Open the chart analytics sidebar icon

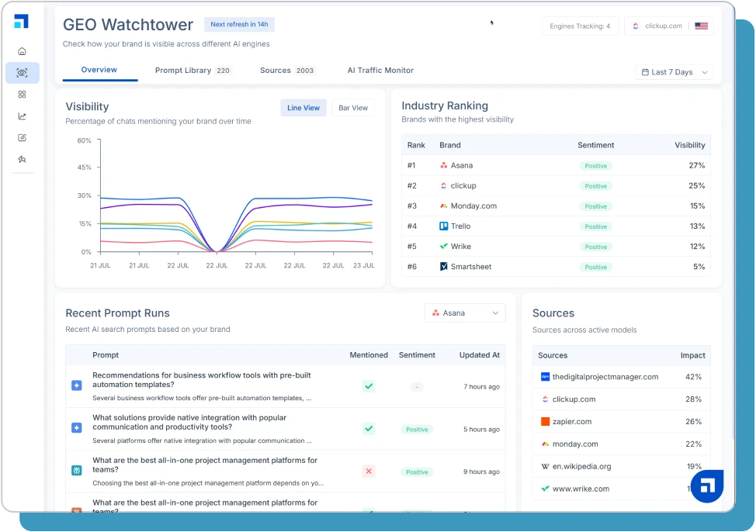click(22, 116)
